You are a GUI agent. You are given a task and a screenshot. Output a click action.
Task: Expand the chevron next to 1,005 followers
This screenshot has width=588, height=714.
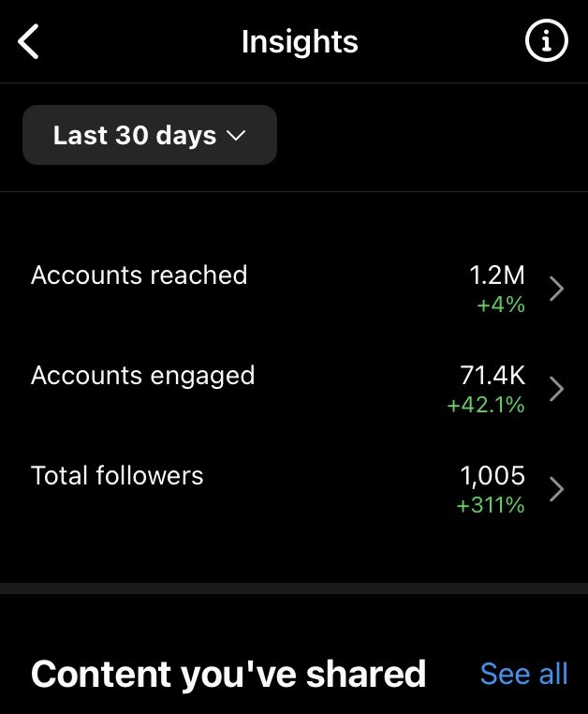(556, 489)
